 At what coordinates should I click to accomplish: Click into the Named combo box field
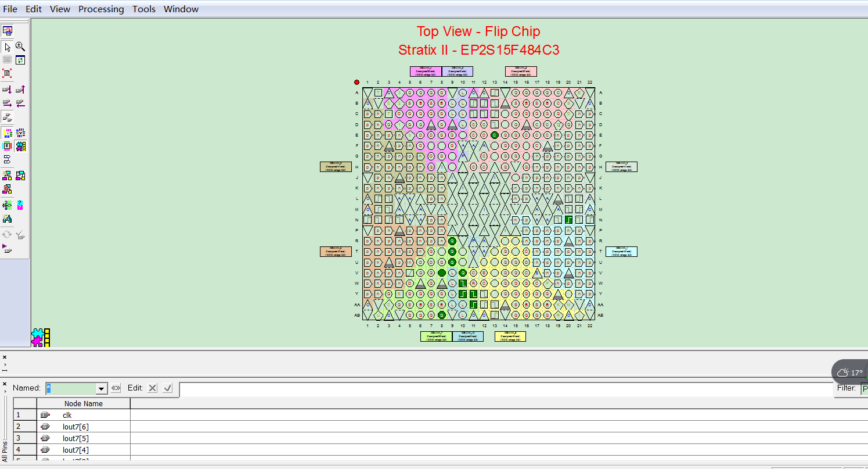(x=71, y=388)
